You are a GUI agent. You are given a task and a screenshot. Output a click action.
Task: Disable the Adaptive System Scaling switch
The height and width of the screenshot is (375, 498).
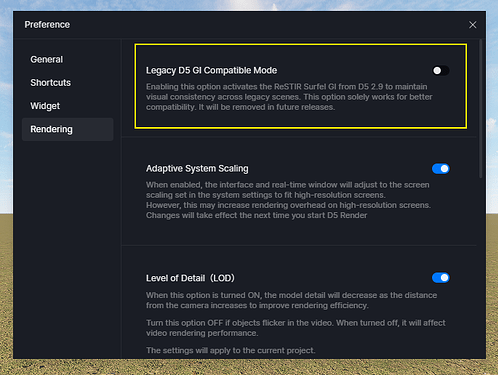(440, 169)
